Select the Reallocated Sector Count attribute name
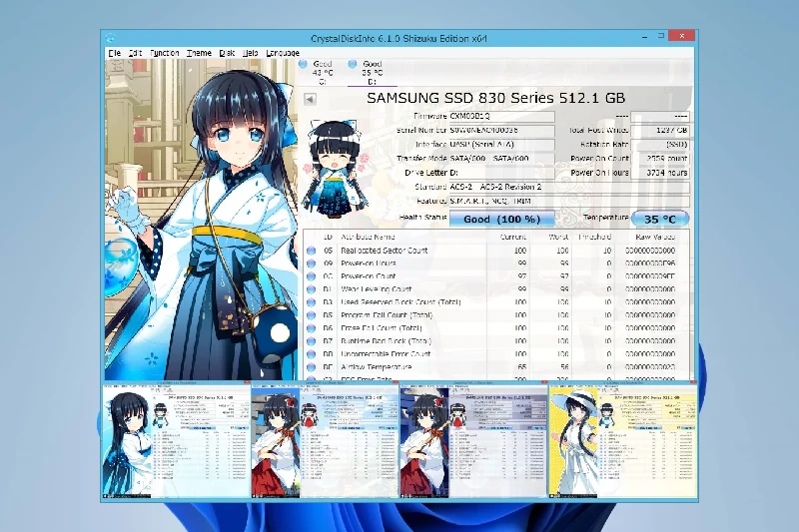Screen dimensions: 799x532 (384, 251)
